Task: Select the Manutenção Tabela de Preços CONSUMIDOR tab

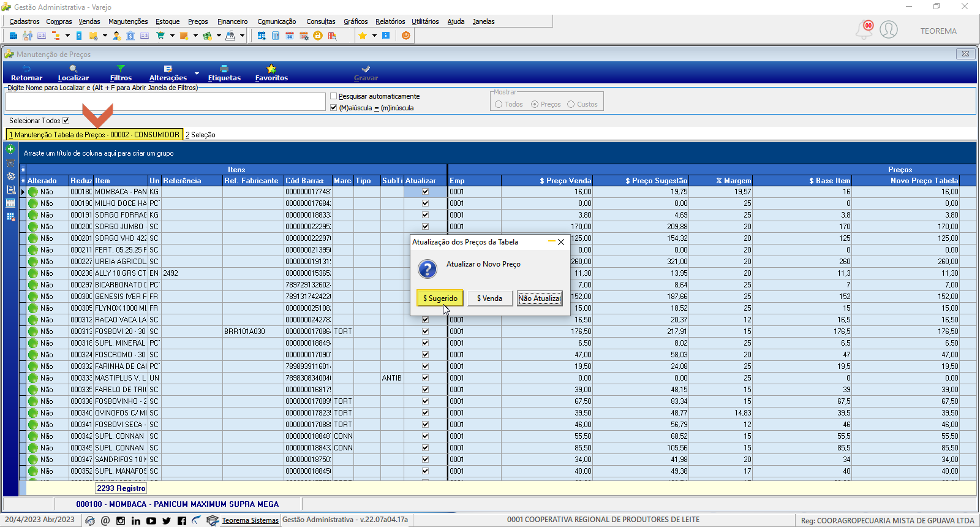Action: click(x=94, y=135)
